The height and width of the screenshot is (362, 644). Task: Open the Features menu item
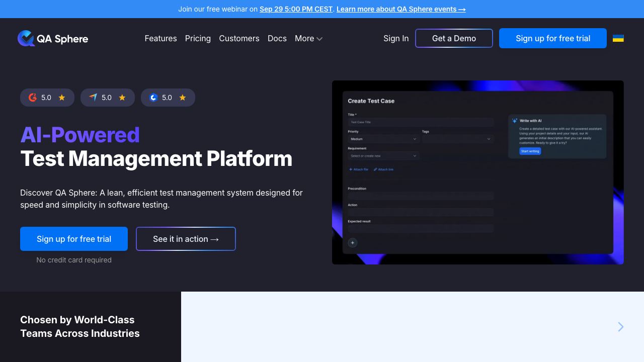[x=160, y=38]
